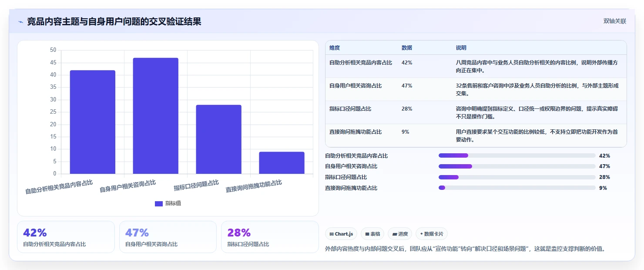Viewport: 644px width, 270px height.
Task: Click the description starting 八周竞品内容中
Action: click(x=537, y=66)
